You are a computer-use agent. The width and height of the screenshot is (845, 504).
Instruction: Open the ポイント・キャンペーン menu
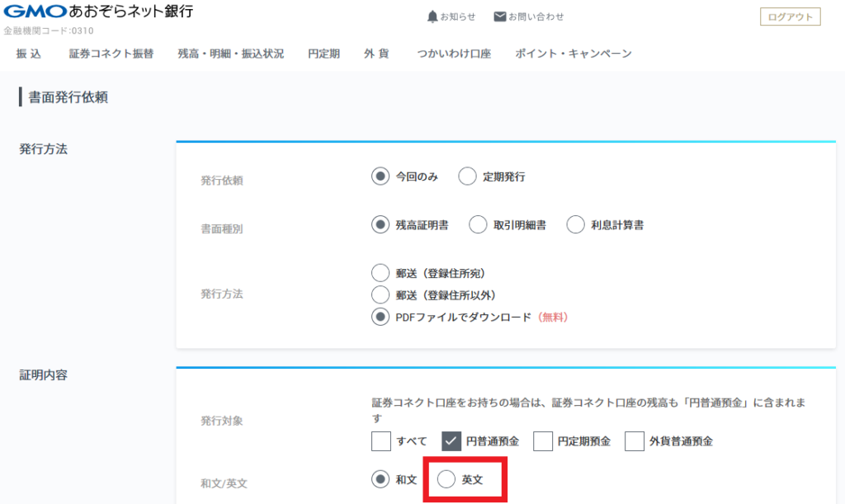(574, 54)
